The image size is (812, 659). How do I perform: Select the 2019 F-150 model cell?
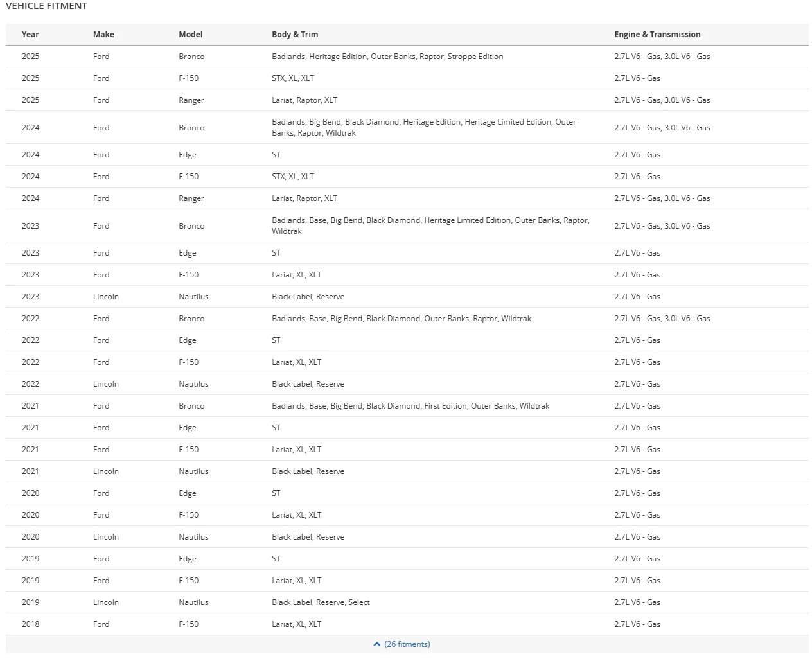[x=189, y=581]
